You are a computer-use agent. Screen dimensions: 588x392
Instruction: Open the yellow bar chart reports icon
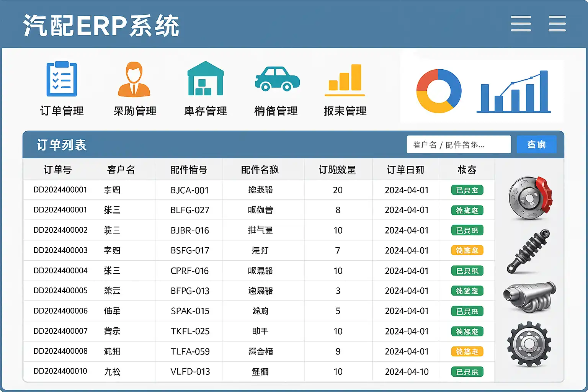point(345,79)
